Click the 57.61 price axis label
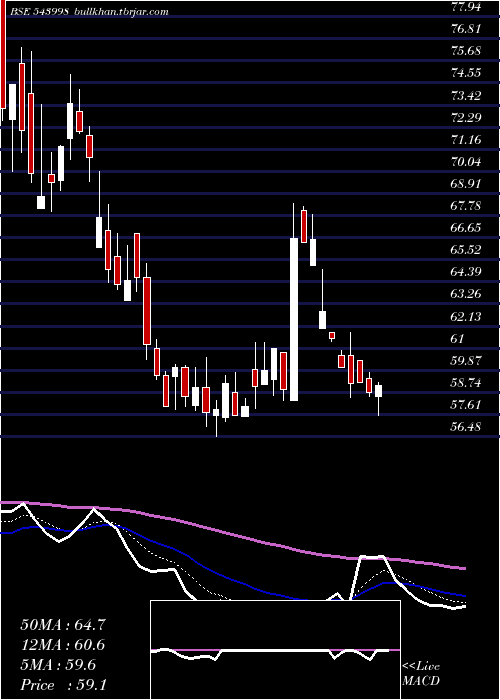This screenshot has height=700, width=500. click(x=467, y=405)
